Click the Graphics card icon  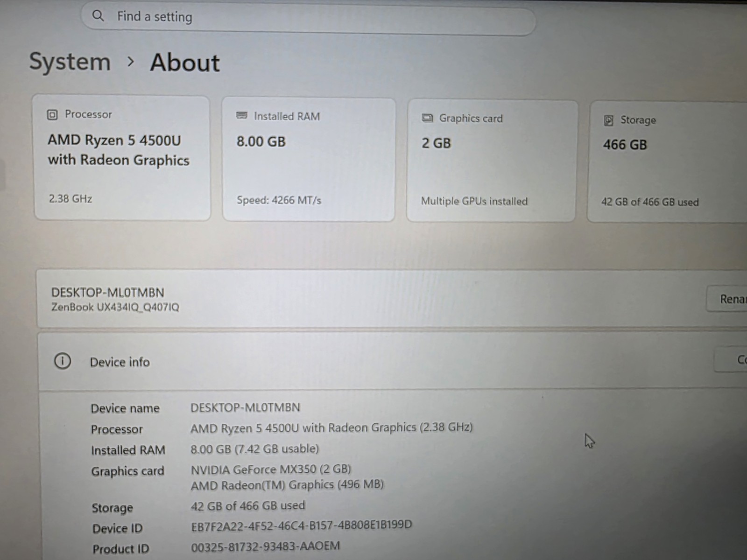tap(427, 118)
